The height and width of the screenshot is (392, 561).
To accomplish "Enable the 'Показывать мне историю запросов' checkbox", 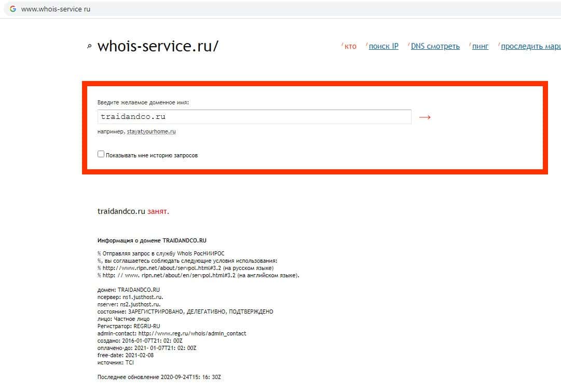I will tap(101, 154).
